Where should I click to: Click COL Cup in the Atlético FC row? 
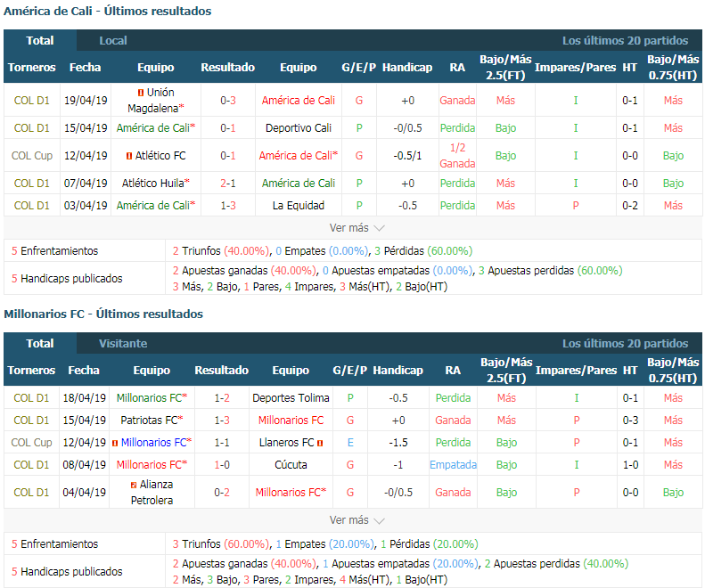(32, 156)
